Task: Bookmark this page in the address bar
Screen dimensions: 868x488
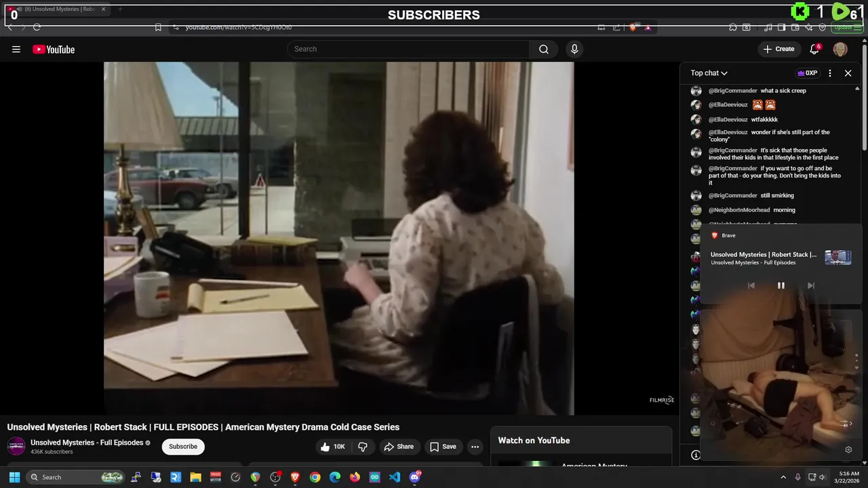Action: click(158, 27)
